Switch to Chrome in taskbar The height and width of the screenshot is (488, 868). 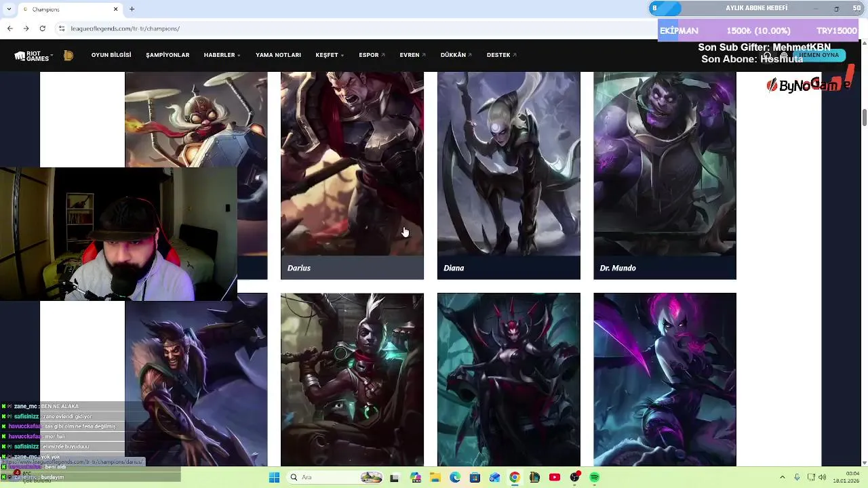(515, 478)
